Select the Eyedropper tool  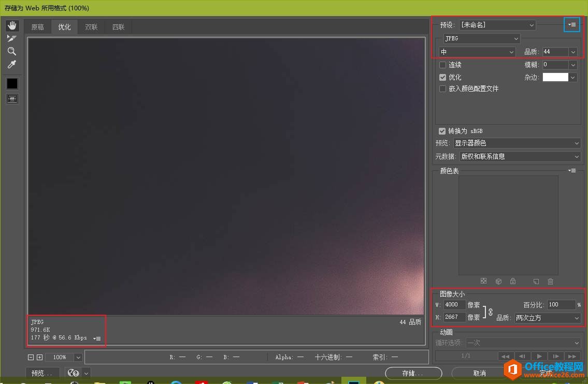[x=12, y=64]
